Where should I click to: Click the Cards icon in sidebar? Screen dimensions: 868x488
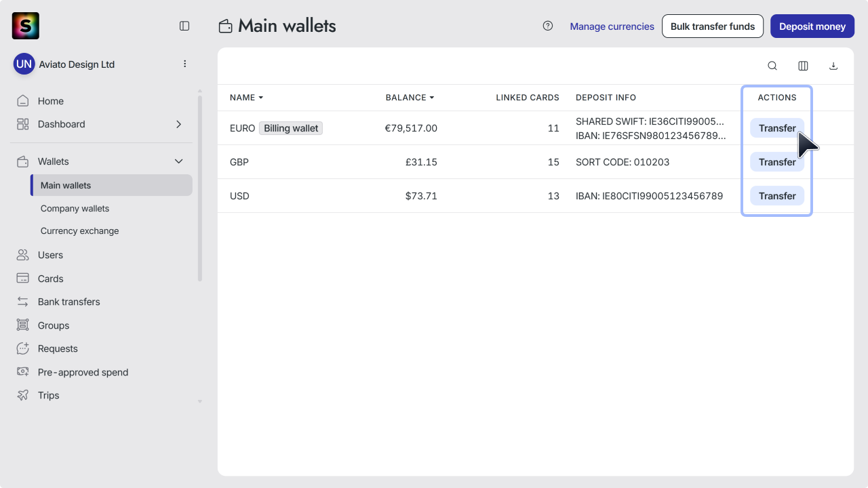coord(23,279)
